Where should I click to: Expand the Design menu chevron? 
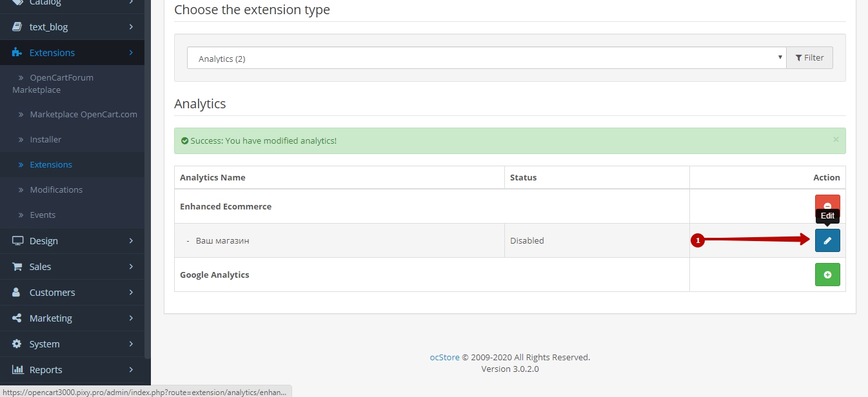[131, 241]
